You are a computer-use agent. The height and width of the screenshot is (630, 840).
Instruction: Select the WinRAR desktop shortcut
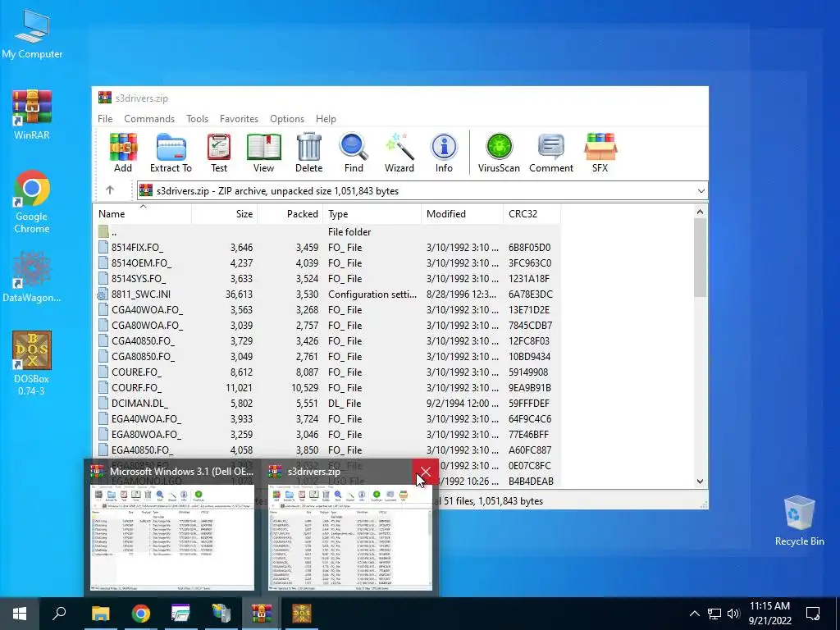point(32,115)
